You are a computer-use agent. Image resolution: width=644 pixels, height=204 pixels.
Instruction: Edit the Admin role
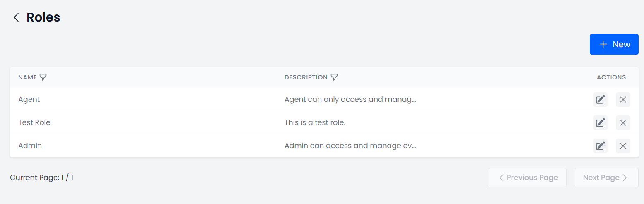600,146
